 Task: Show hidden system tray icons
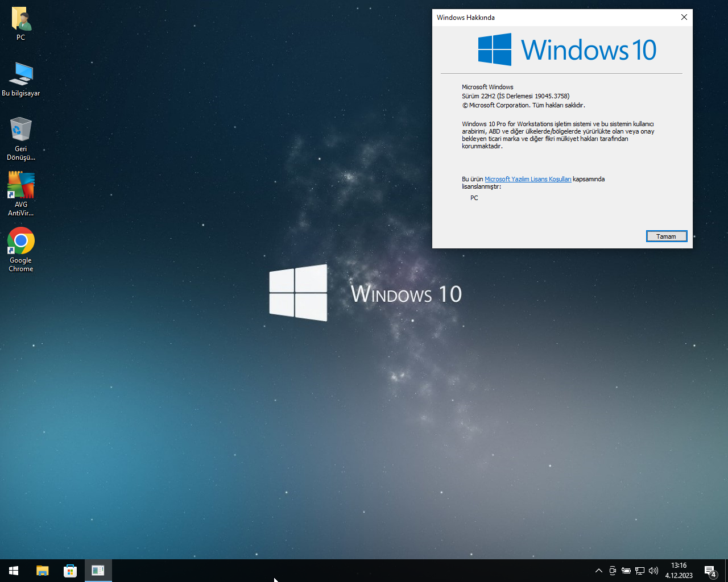tap(598, 571)
